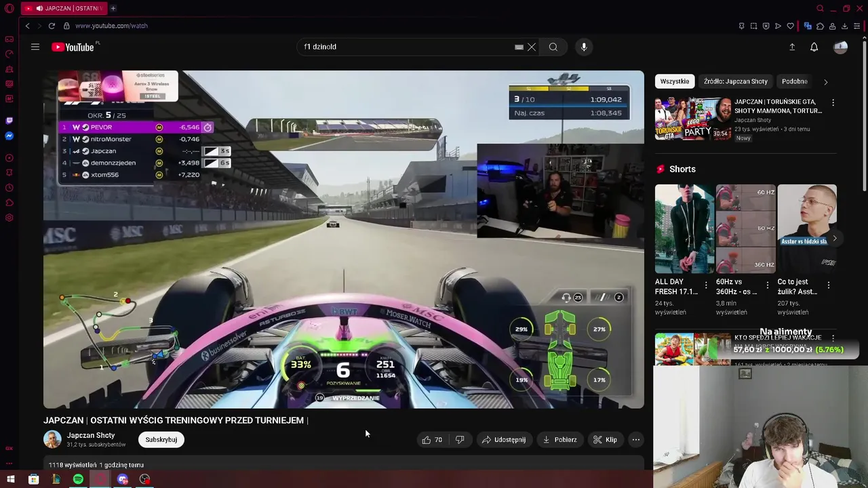Screen dimensions: 868x488
Task: Open browser extensions puzzle icon
Action: click(x=820, y=26)
